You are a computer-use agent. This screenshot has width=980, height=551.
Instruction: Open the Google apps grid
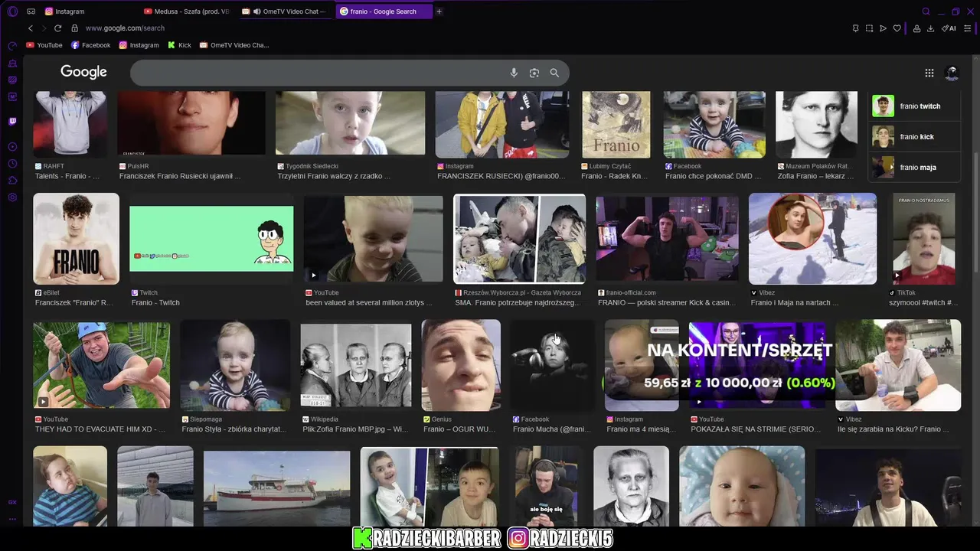[929, 73]
